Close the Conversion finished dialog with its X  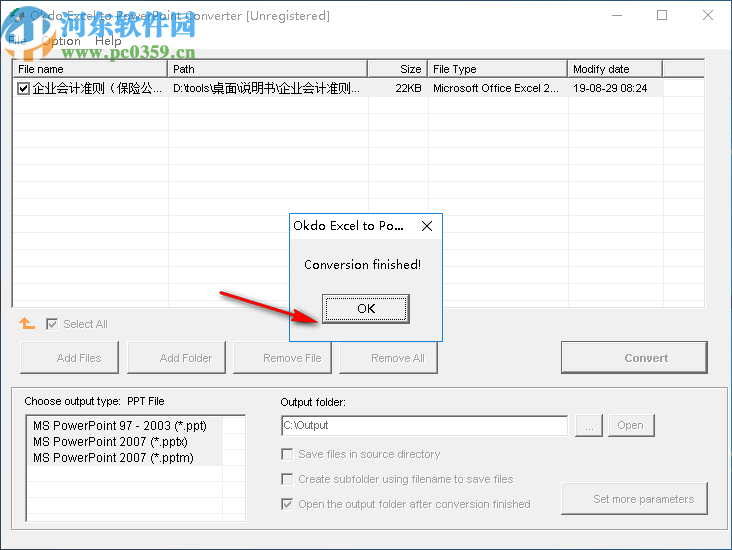point(427,226)
